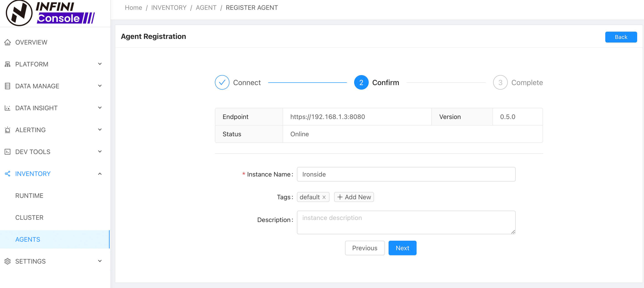
Task: Click step 3 Complete circle
Action: [500, 82]
